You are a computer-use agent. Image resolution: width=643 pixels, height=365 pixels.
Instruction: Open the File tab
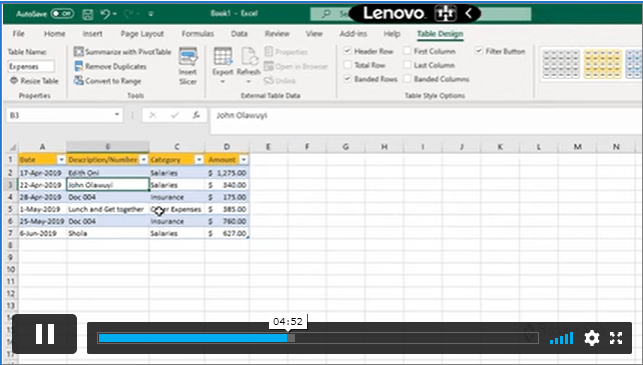pos(18,34)
